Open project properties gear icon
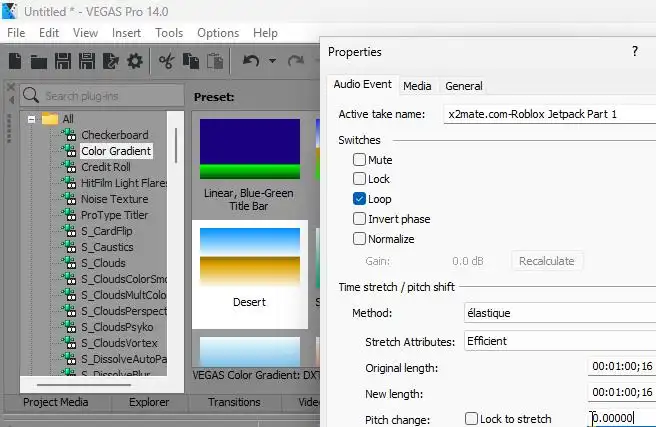 [135, 61]
